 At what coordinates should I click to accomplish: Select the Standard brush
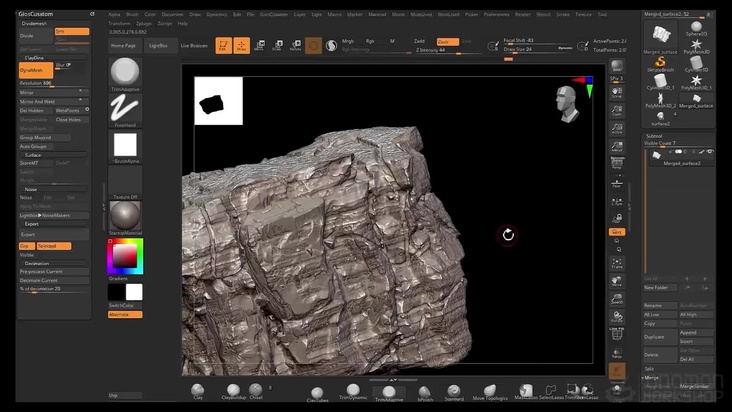454,392
